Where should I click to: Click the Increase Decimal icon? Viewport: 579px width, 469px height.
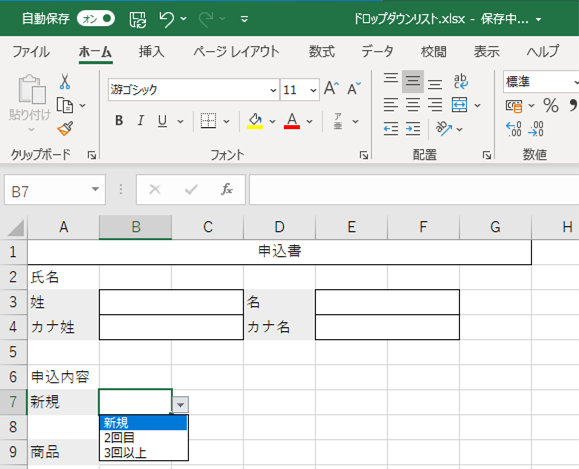(514, 129)
